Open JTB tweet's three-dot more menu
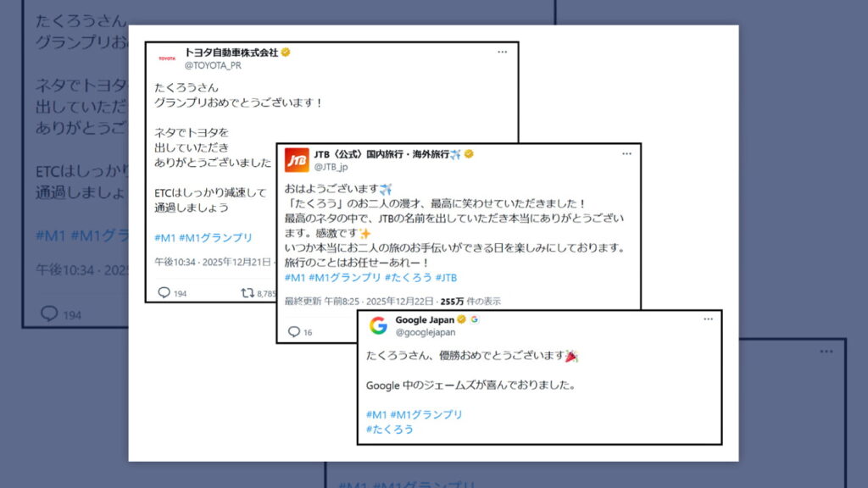The width and height of the screenshot is (868, 488). (x=626, y=154)
